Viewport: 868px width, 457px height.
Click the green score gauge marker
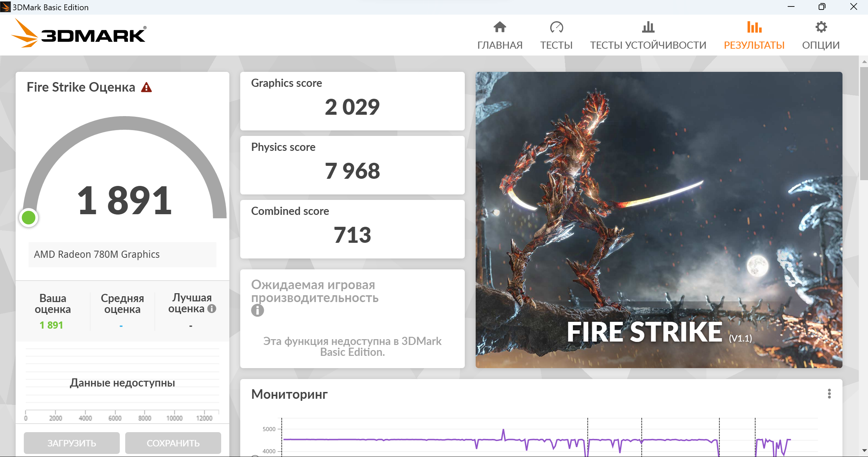[29, 218]
